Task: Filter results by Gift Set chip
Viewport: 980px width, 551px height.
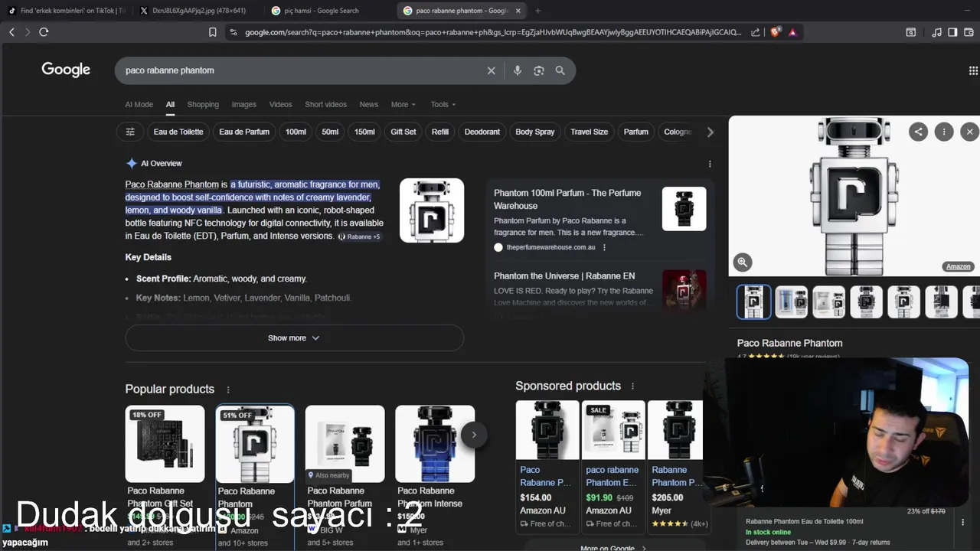Action: tap(403, 132)
